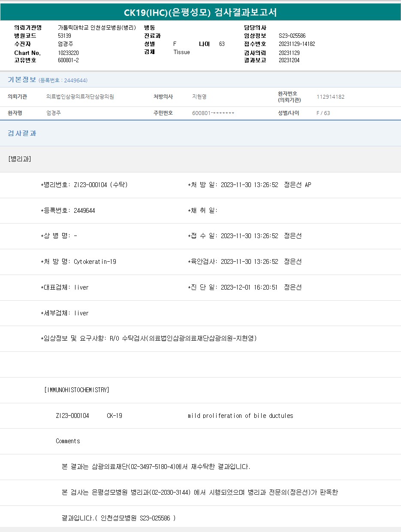The height and width of the screenshot is (532, 401).
Task: Select the 기본정보 section heading
Action: [x=22, y=80]
